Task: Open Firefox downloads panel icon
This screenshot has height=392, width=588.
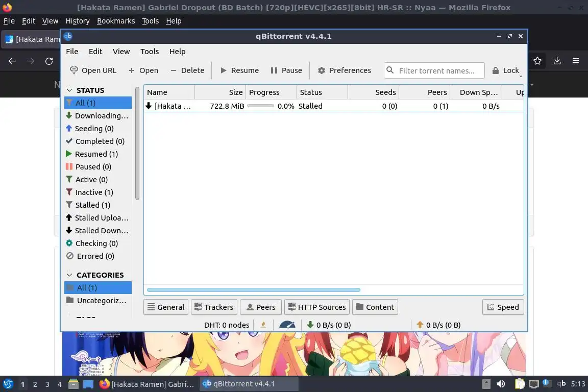Action: point(557,61)
